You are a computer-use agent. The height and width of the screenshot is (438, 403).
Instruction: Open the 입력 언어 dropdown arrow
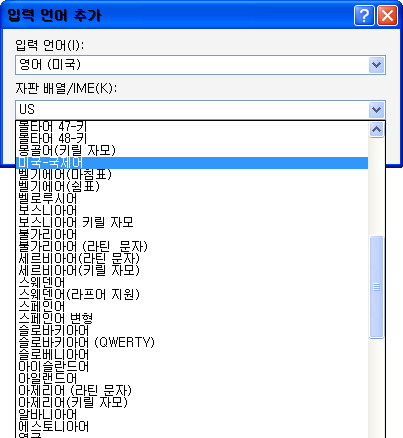(377, 65)
